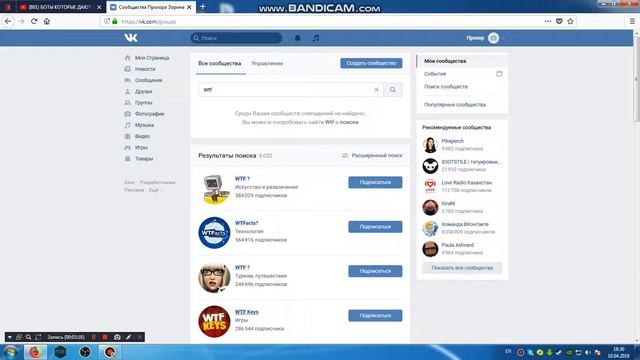640x360 pixels.
Task: Expand the profile menu arrow beside the avatar
Action: [504, 38]
